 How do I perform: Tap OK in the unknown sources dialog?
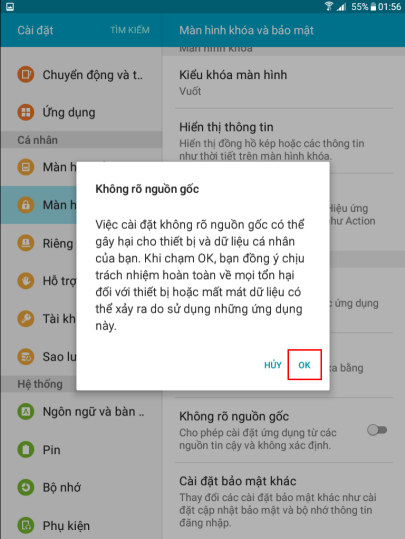[304, 365]
